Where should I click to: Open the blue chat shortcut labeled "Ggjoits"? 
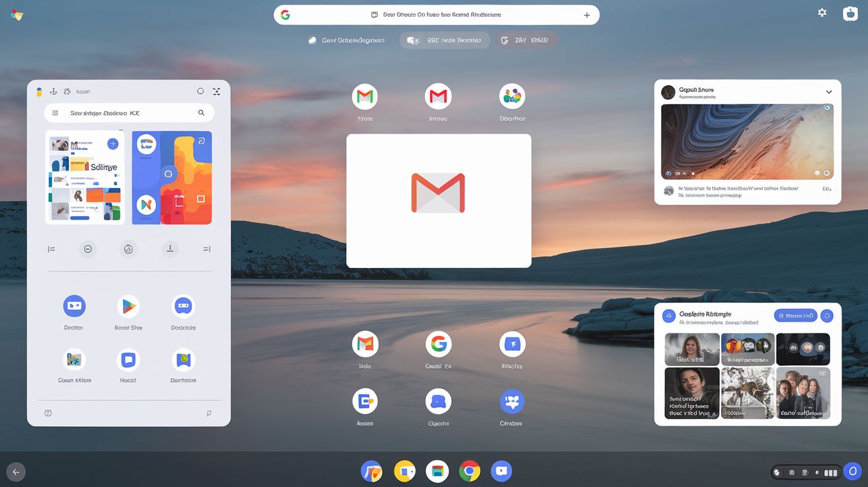click(x=438, y=401)
